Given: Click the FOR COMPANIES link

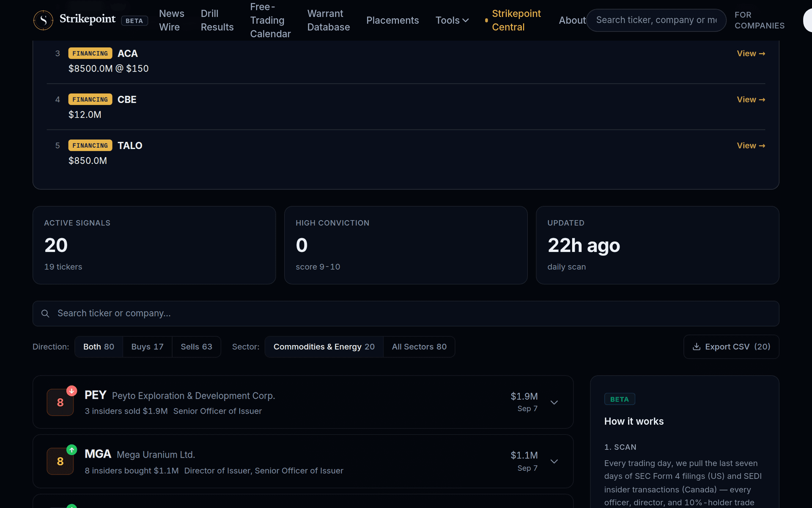Looking at the screenshot, I should (760, 20).
